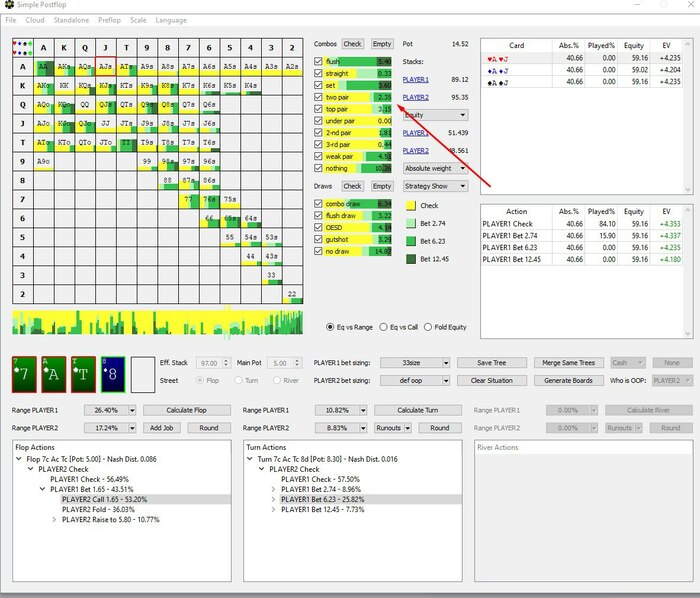Click the suit selector icon in matrix corner
Viewport: 700px width, 598px height.
point(22,48)
